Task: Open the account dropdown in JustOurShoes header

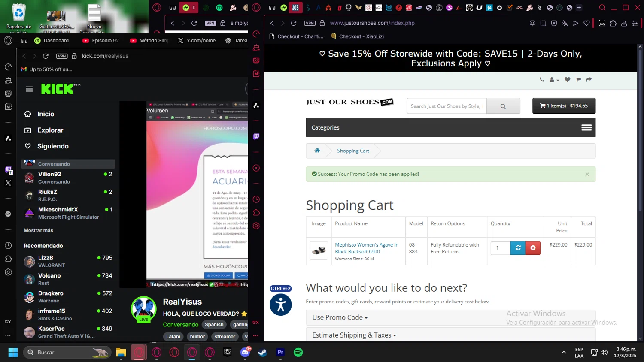Action: click(554, 80)
